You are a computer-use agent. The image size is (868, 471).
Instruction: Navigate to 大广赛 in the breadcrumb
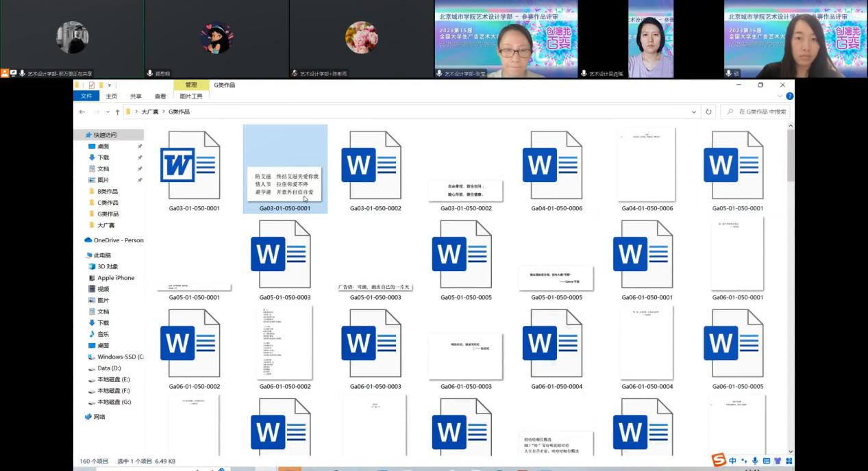click(x=149, y=112)
